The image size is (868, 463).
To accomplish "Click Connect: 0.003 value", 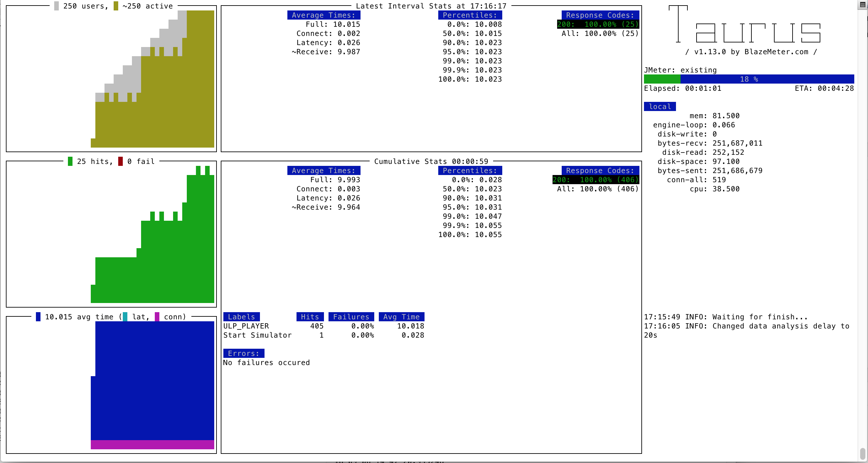I will click(328, 189).
